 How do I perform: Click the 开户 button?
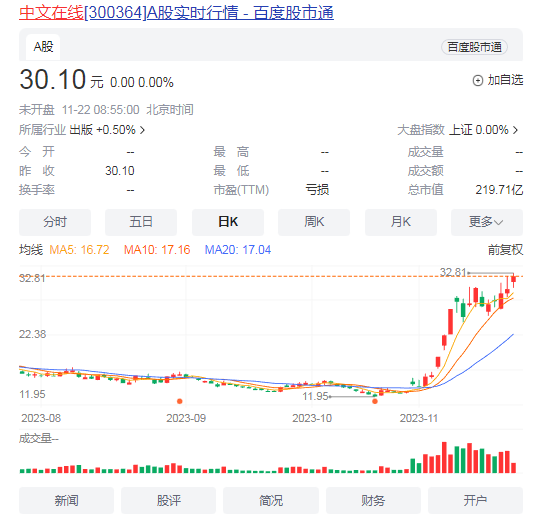pyautogui.click(x=475, y=500)
